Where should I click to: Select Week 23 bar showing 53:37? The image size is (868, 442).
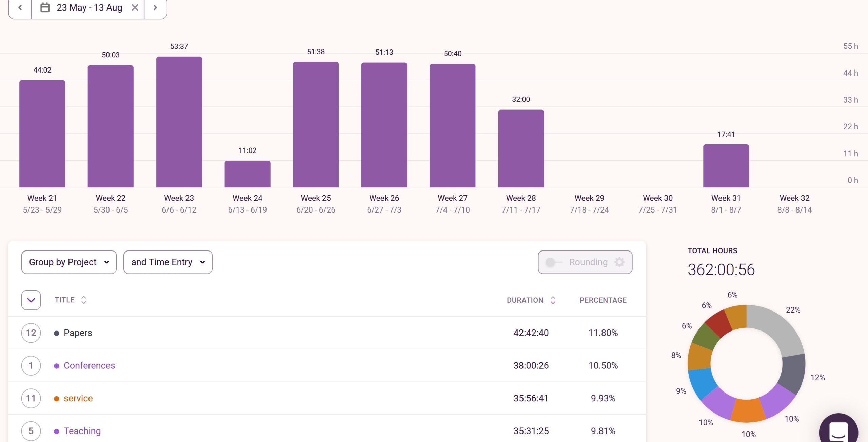[179, 122]
